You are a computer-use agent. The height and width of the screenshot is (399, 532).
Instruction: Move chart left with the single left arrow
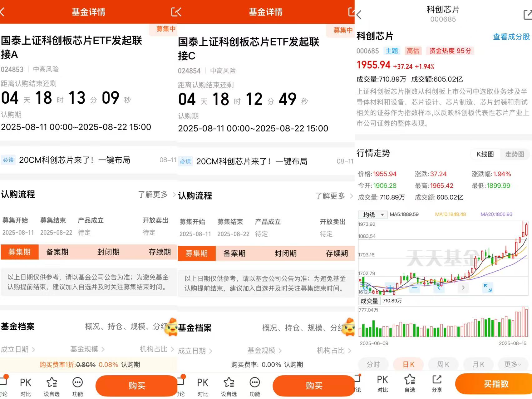(x=439, y=287)
